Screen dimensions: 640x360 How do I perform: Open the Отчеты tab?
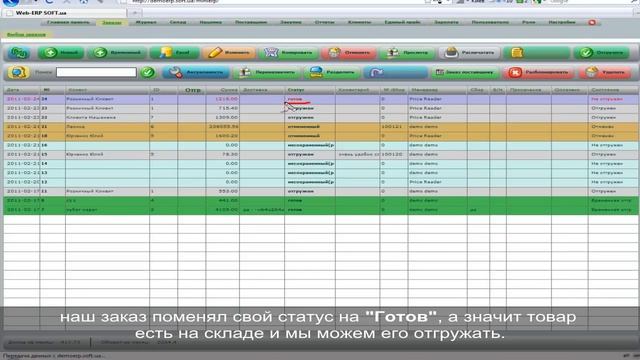point(324,22)
